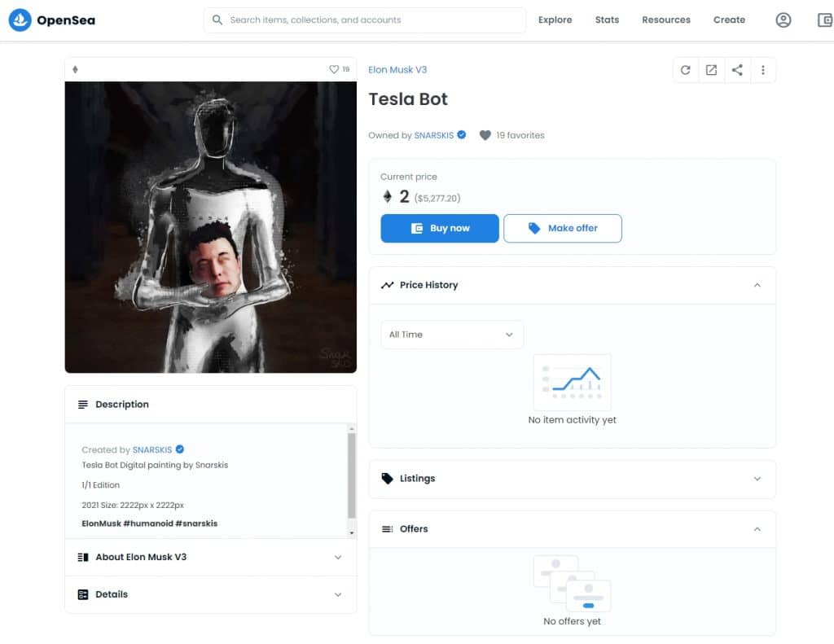834x644 pixels.
Task: Click the search magnifier icon
Action: click(x=217, y=20)
